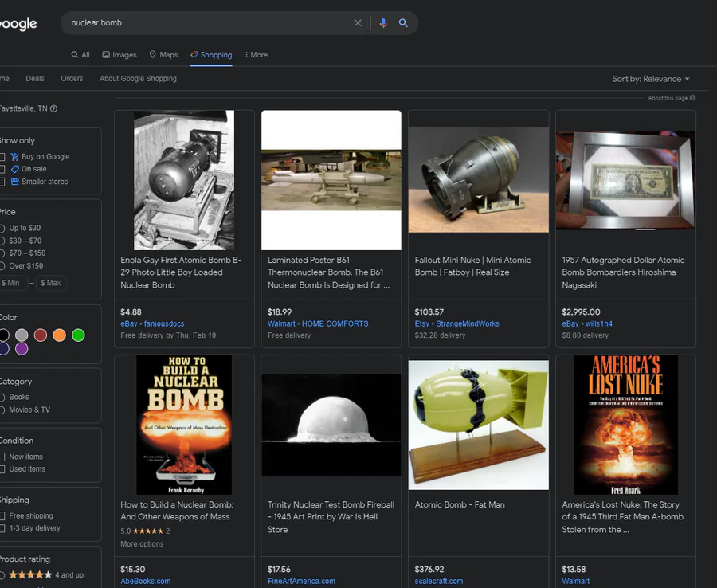Viewport: 717px width, 588px height.
Task: Check the Free shipping filter
Action: tap(2, 516)
